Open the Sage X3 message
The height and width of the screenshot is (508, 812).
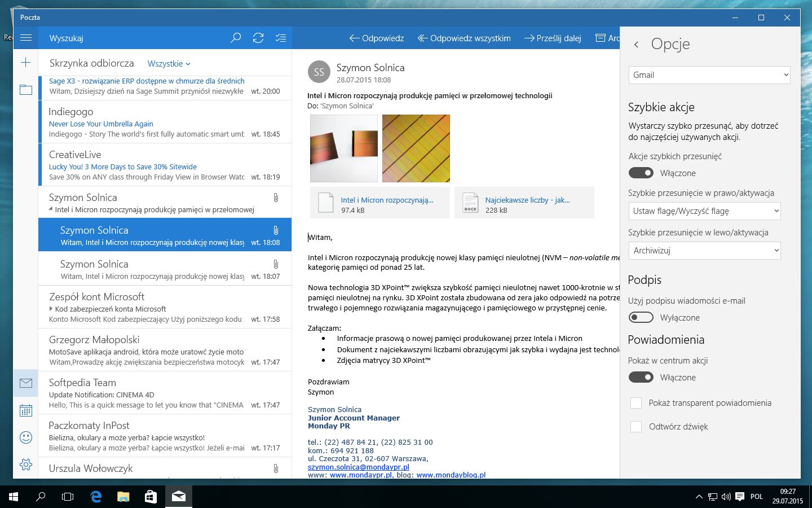(165, 87)
